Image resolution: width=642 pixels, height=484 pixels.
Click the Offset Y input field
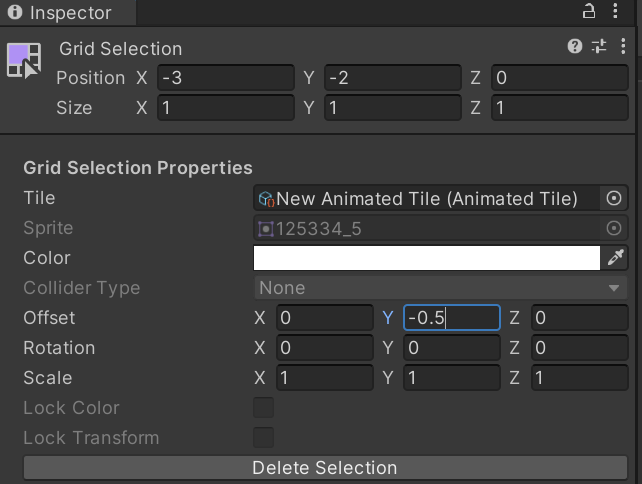point(451,318)
